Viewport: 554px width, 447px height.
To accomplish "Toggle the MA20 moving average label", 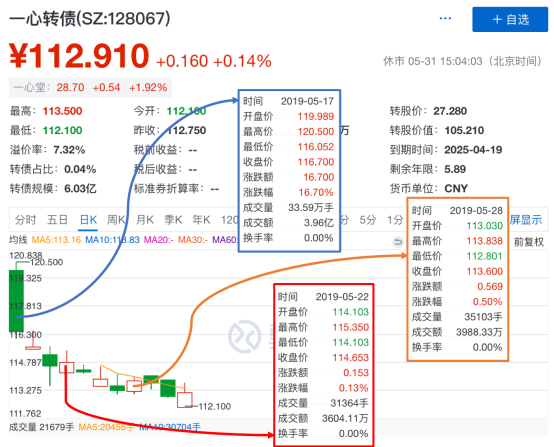I will (x=158, y=240).
